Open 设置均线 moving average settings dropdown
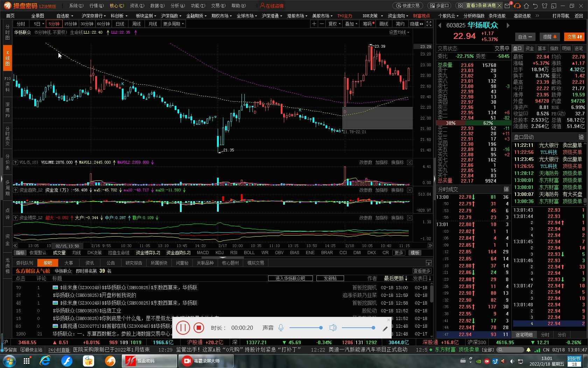The height and width of the screenshot is (368, 588). pyautogui.click(x=399, y=32)
